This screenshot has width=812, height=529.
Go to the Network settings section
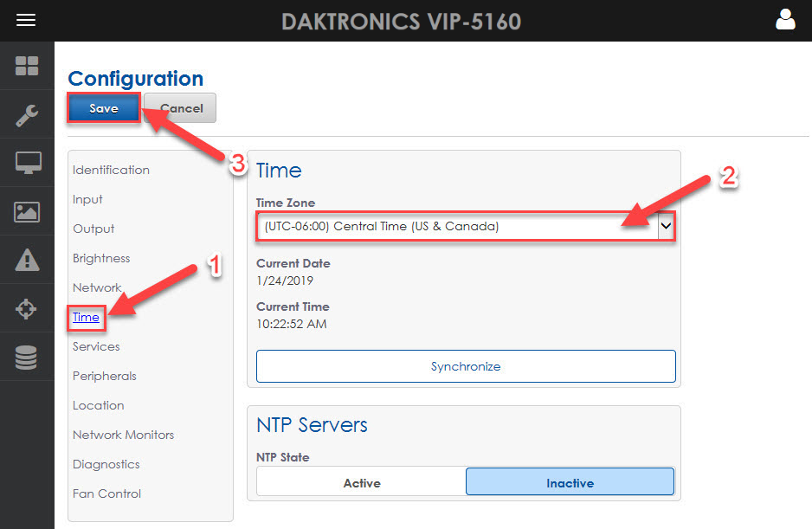97,287
